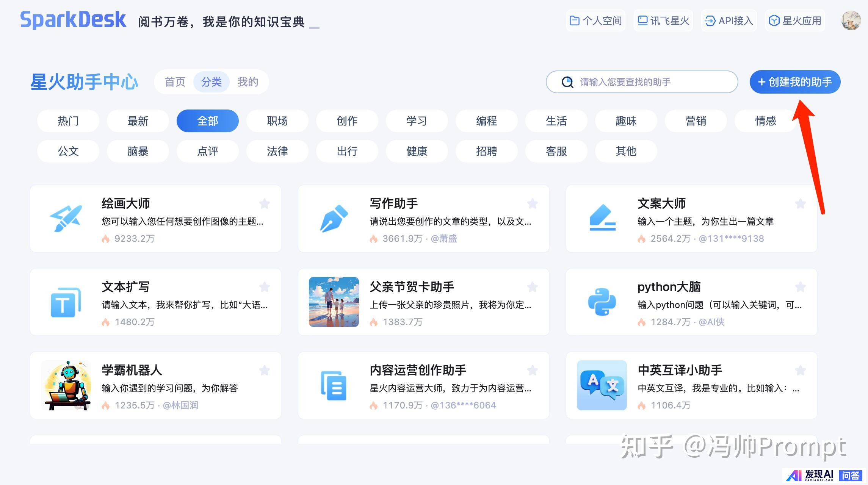Open API接入 from the header
Viewport: 868px width, 485px height.
point(729,20)
